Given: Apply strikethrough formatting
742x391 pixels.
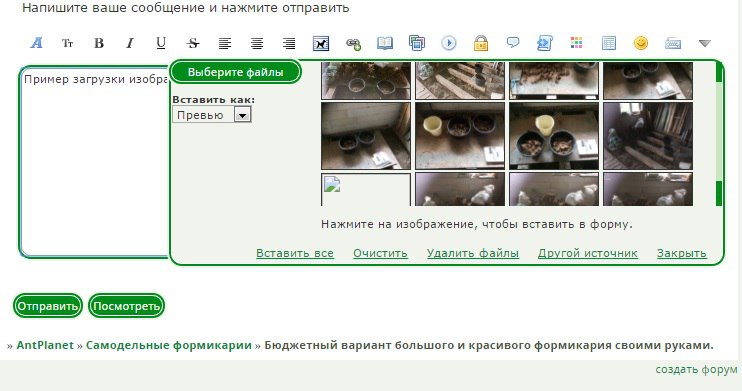Looking at the screenshot, I should (193, 44).
